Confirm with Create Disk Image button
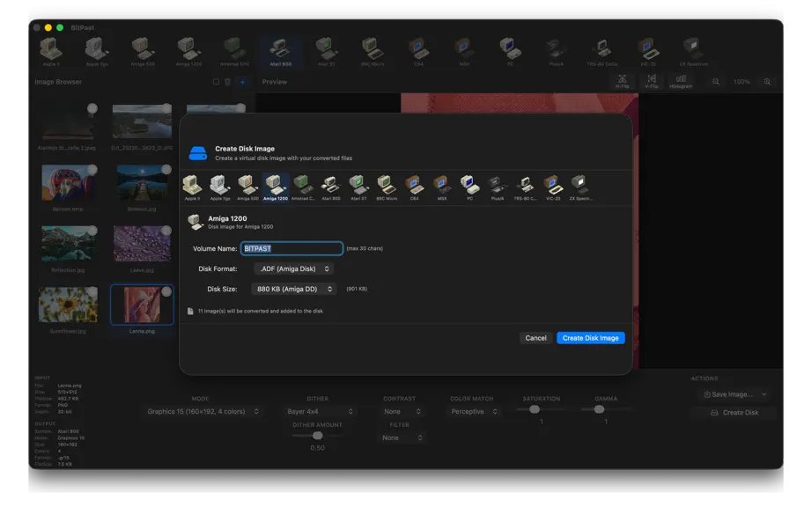 click(590, 338)
